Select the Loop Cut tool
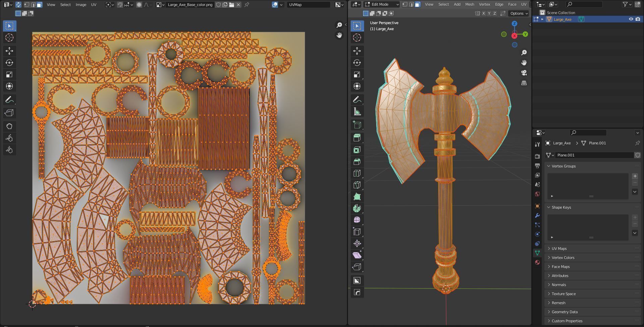Image resolution: width=644 pixels, height=327 pixels. click(357, 173)
